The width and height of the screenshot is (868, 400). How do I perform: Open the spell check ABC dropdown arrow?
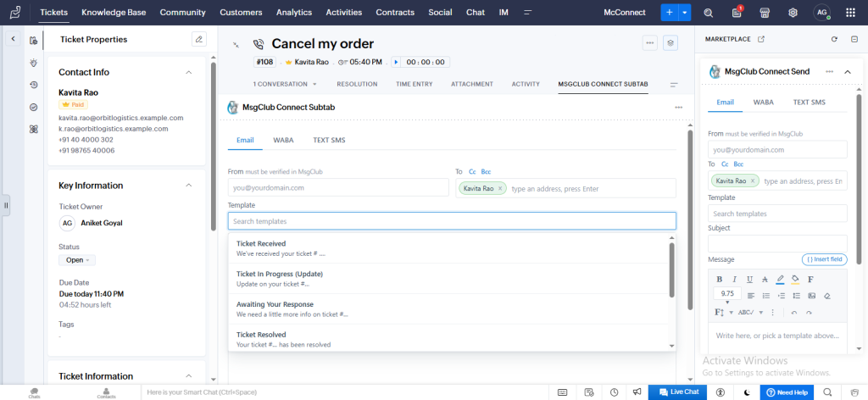pyautogui.click(x=760, y=313)
